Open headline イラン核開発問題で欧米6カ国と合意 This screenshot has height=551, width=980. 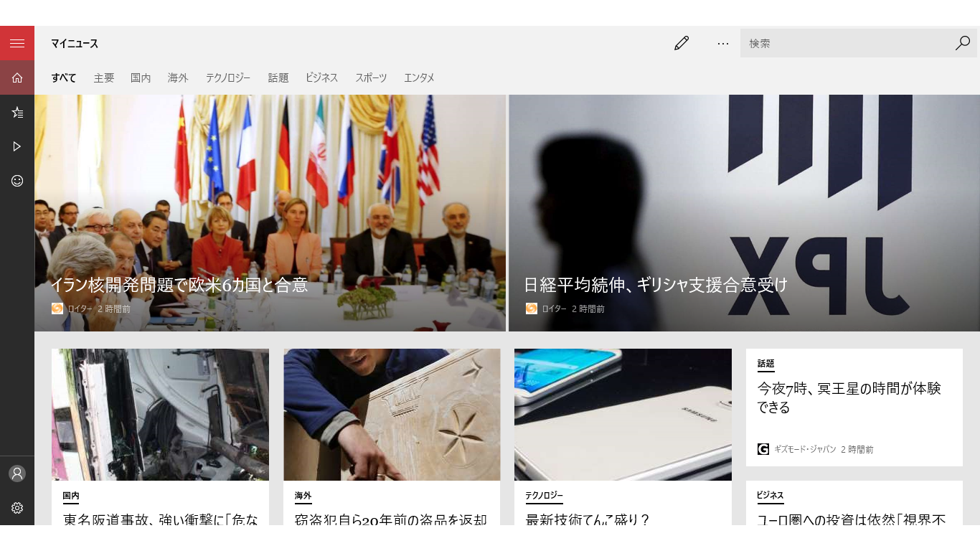click(x=179, y=285)
